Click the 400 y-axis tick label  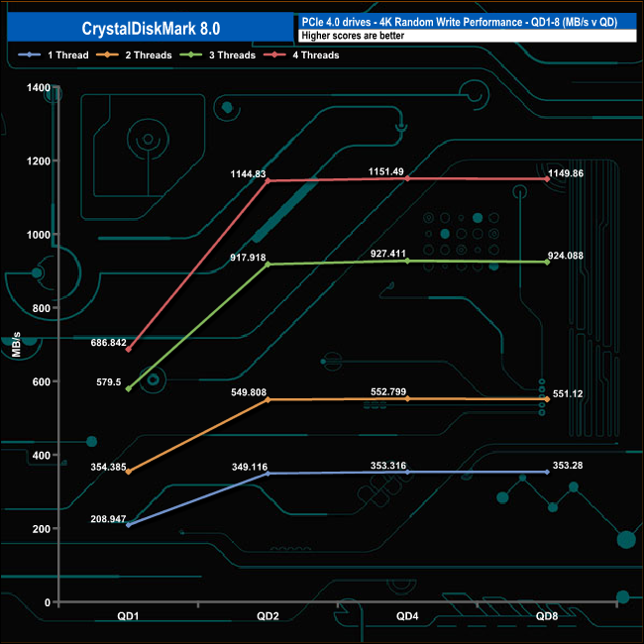pos(41,455)
